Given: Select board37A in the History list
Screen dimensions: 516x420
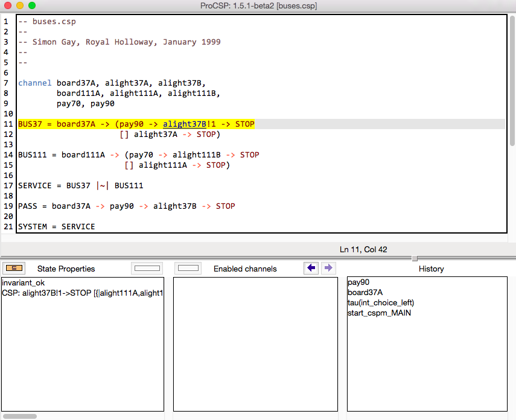Looking at the screenshot, I should pos(365,292).
